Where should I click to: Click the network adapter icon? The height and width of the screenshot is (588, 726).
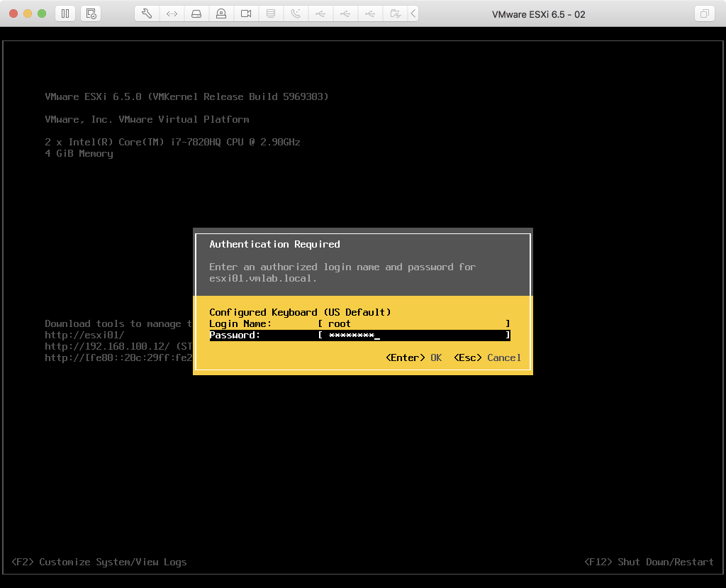(172, 13)
